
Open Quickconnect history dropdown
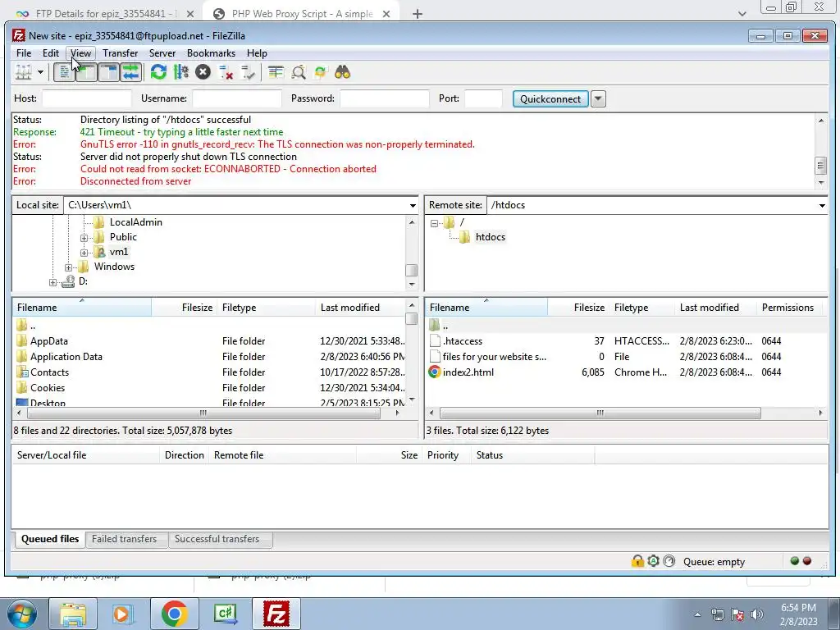click(x=598, y=99)
